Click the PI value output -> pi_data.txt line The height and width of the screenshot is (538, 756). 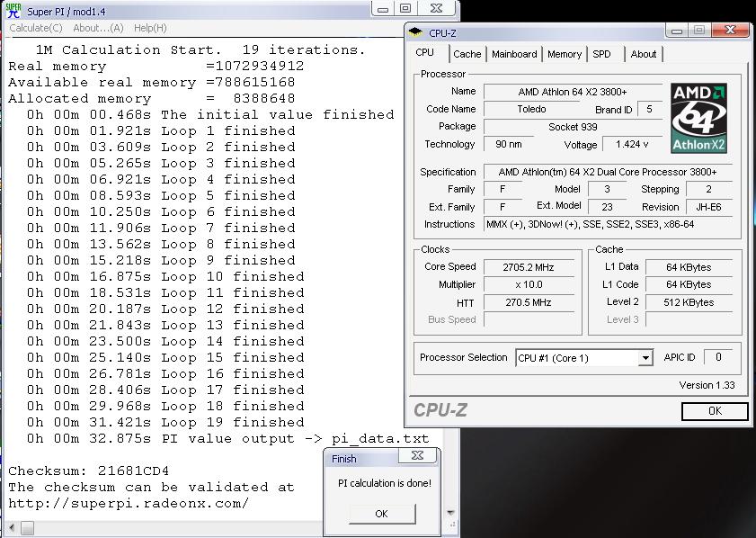(x=227, y=439)
